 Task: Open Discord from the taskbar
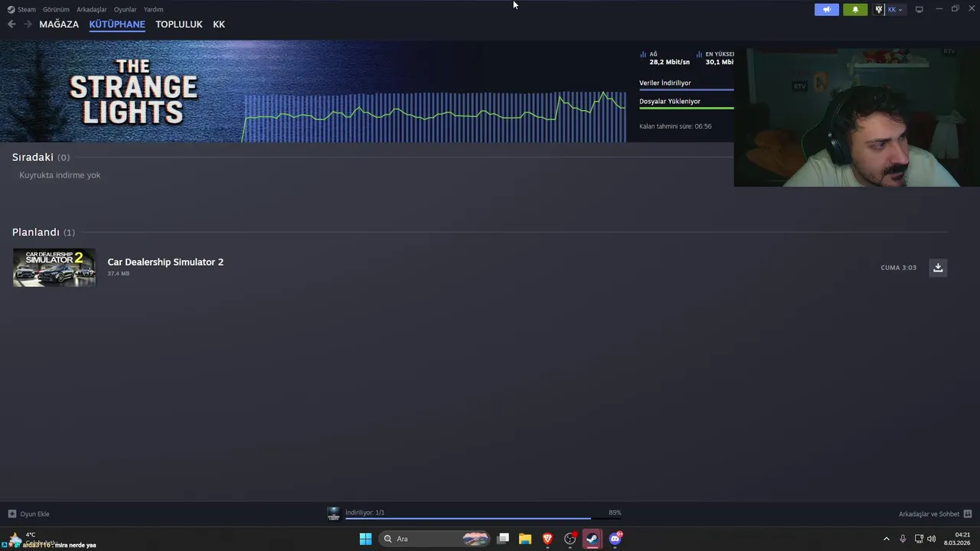coord(616,539)
